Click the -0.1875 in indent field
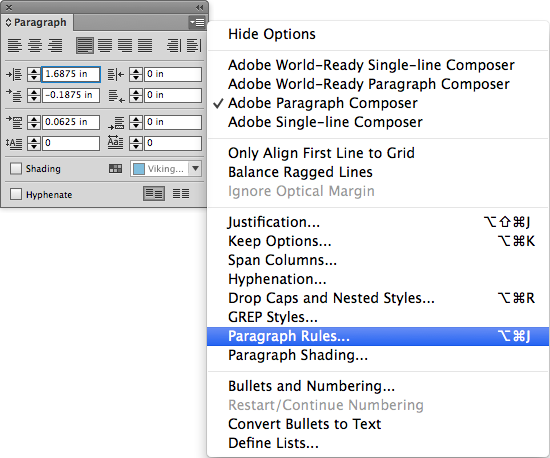This screenshot has height=458, width=550. tap(71, 95)
